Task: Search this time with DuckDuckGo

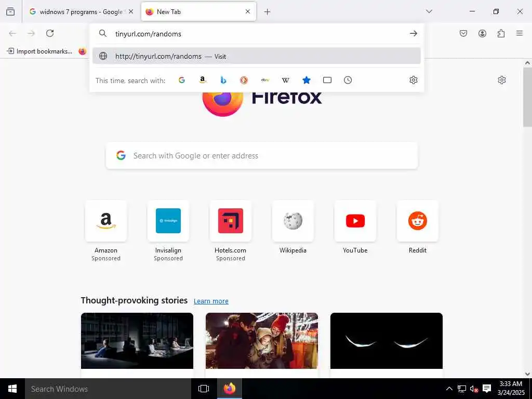Action: click(244, 80)
